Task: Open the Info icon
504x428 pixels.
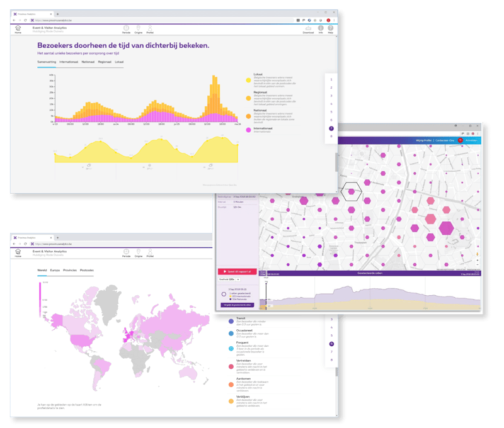Action: [320, 26]
